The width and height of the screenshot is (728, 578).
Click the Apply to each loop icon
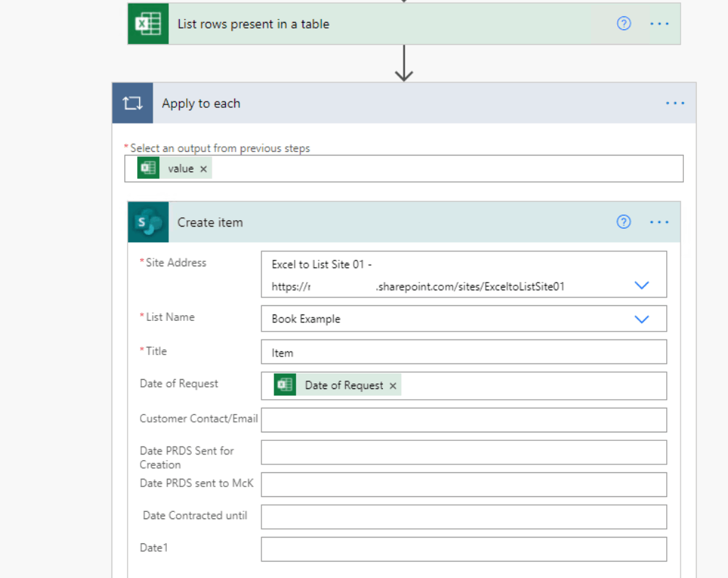pos(133,104)
